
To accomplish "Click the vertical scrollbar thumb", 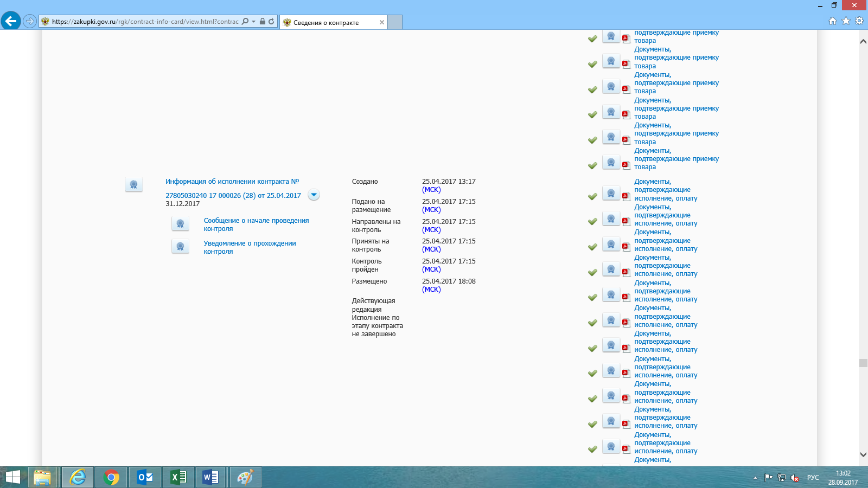I will (x=863, y=363).
